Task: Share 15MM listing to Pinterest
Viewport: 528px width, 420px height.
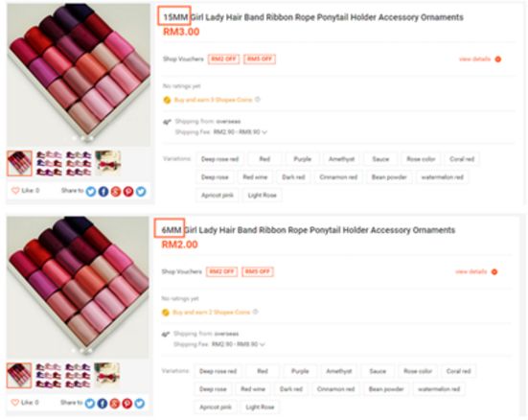Action: pos(128,192)
